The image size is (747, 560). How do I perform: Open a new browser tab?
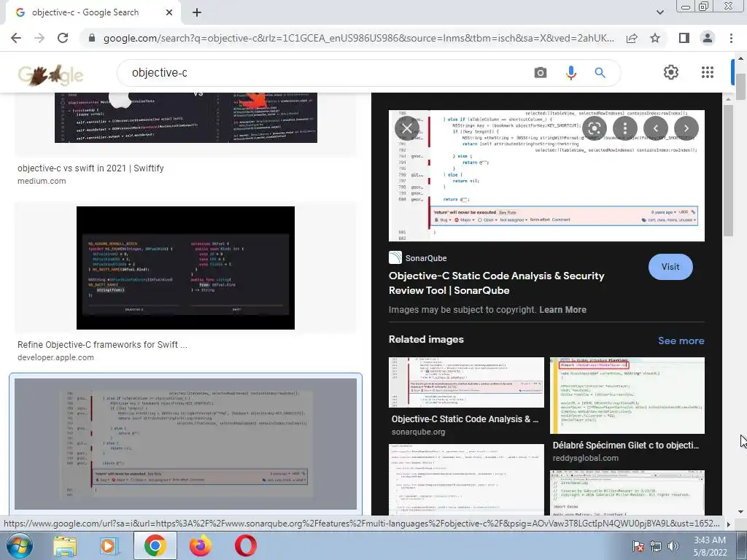197,13
